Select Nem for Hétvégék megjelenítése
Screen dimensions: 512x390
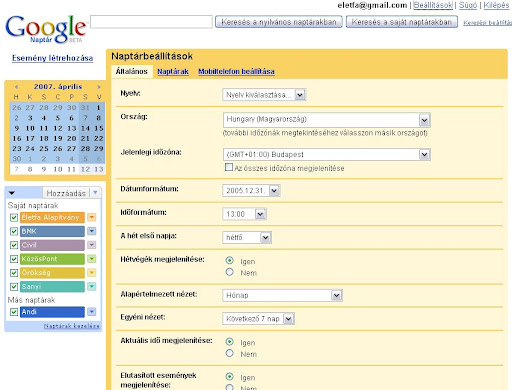(229, 272)
